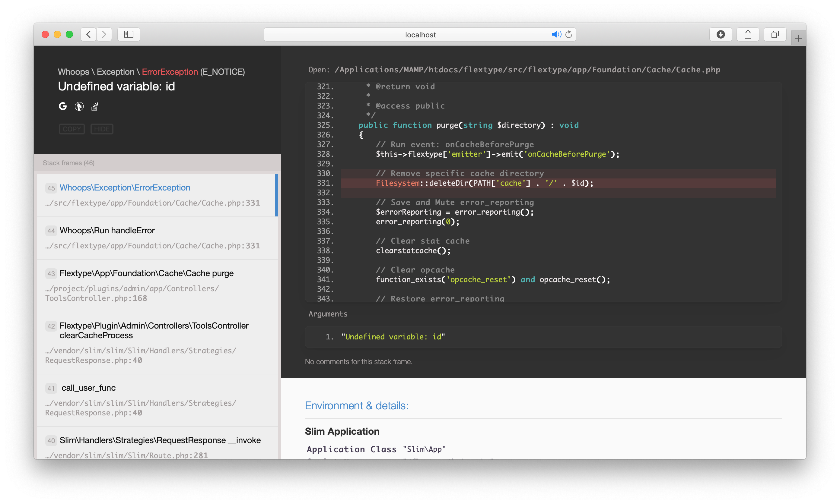Viewport: 840px width, 504px height.
Task: Copy the exception message with COPY
Action: [72, 129]
